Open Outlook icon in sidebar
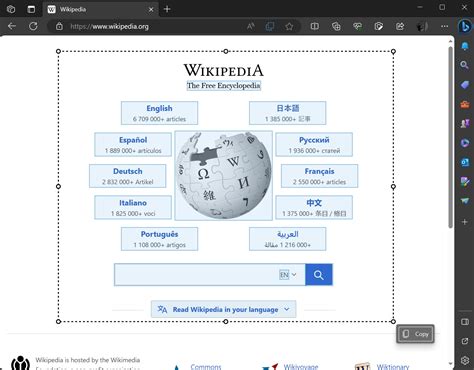This screenshot has width=474, height=370. (x=465, y=162)
